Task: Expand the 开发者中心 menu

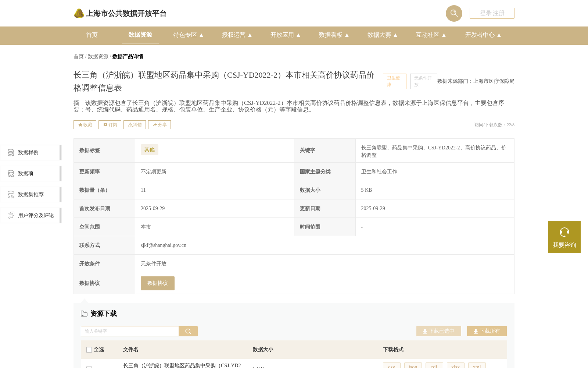Action: [x=483, y=35]
